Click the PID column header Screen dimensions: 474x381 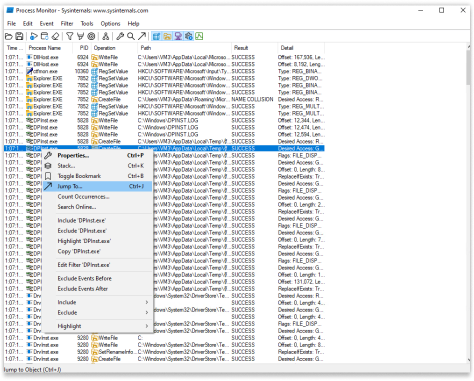coord(82,48)
